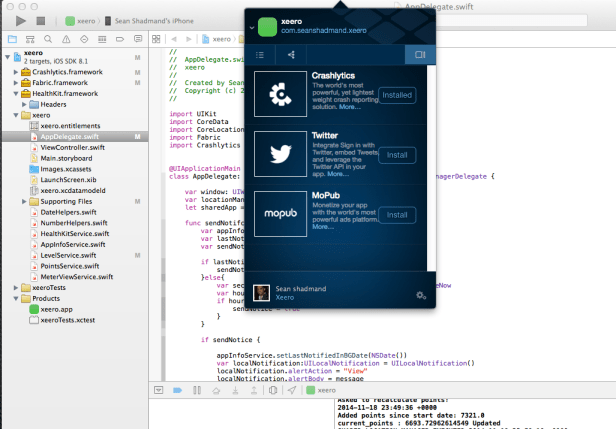Click the Step Over debug icon
The image size is (616, 429).
[x=216, y=390]
